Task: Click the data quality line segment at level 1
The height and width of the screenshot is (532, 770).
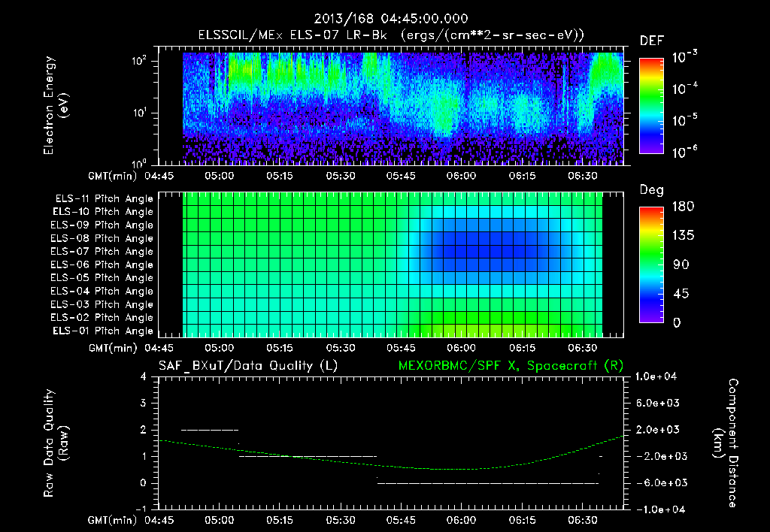Action: coord(308,456)
